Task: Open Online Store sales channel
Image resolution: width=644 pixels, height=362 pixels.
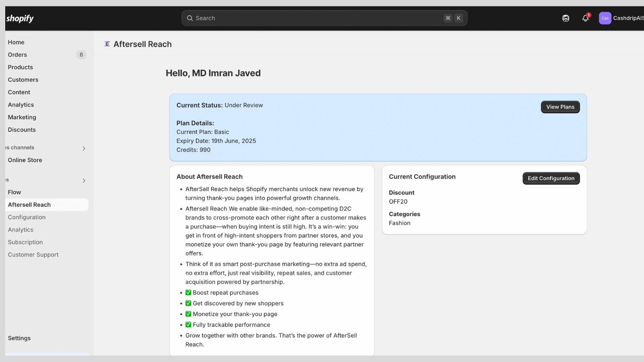Action: [25, 160]
